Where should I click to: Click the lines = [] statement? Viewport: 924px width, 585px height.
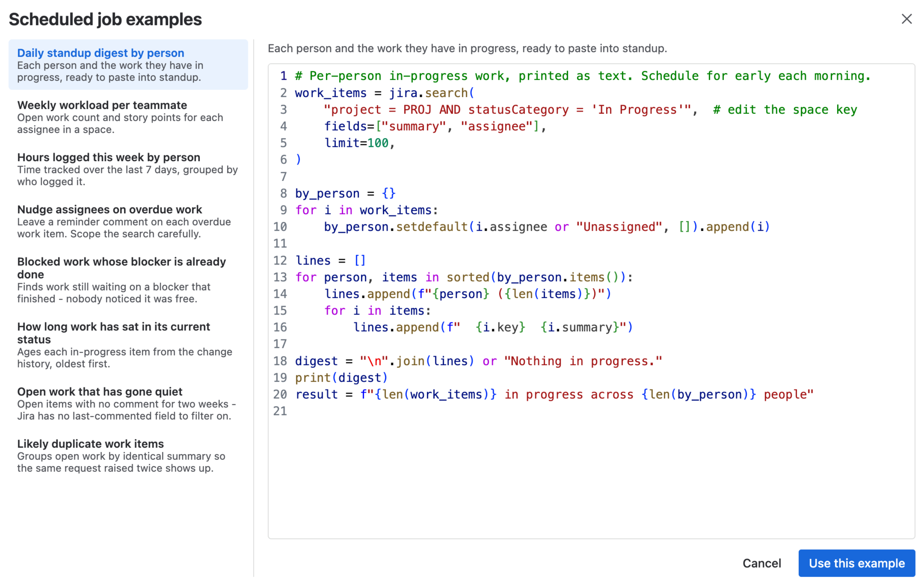click(330, 261)
